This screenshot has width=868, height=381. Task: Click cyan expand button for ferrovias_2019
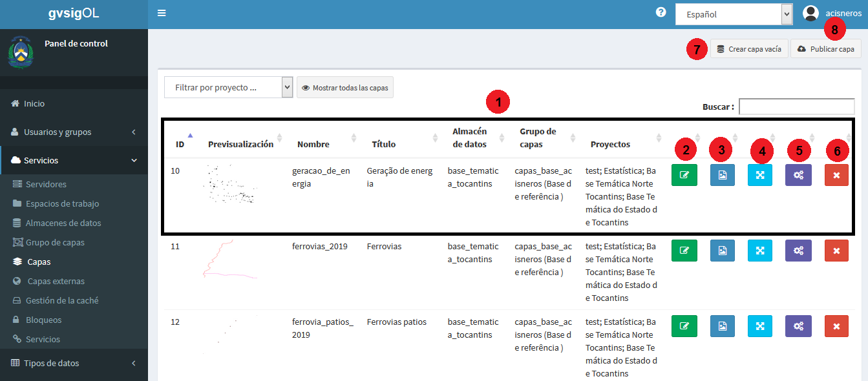click(760, 251)
